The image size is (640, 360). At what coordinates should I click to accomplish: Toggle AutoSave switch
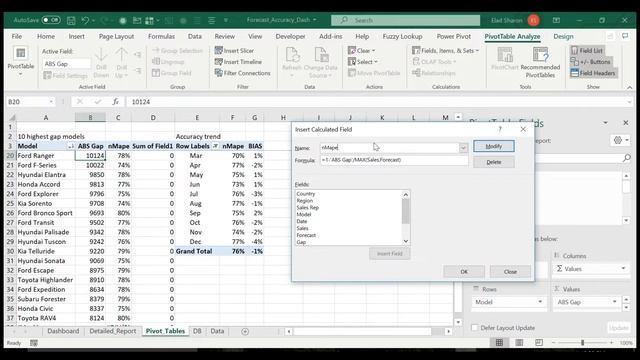click(51, 20)
